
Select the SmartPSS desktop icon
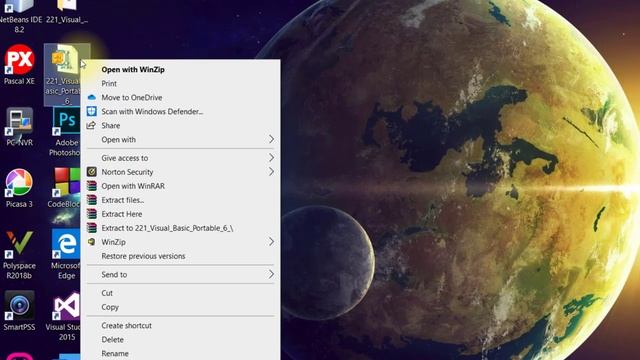pos(19,311)
